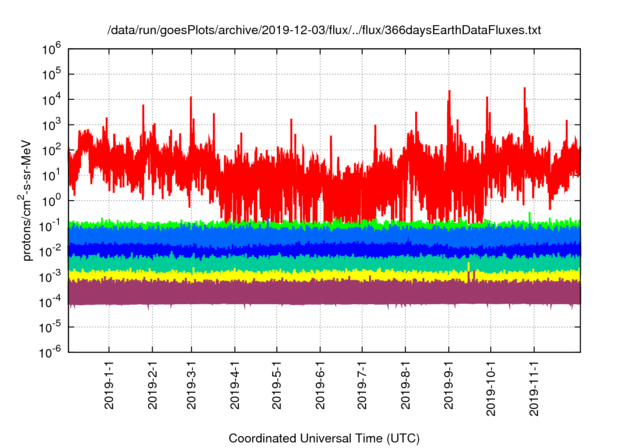The width and height of the screenshot is (640, 448).
Task: Click the 2019-11-1 date label
Action: coord(534,388)
